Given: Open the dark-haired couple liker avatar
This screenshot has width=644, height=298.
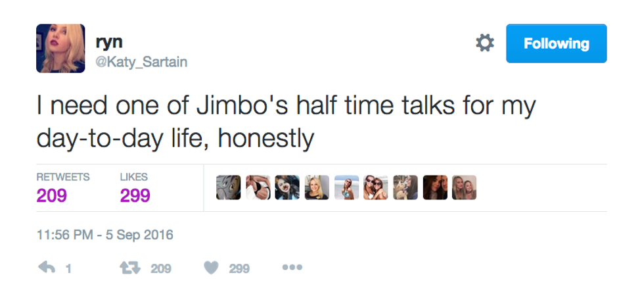Looking at the screenshot, I should [435, 187].
